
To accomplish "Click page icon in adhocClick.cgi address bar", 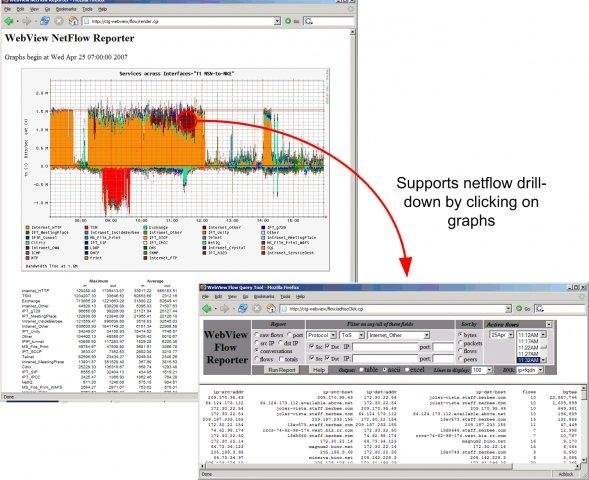I will pyautogui.click(x=285, y=309).
